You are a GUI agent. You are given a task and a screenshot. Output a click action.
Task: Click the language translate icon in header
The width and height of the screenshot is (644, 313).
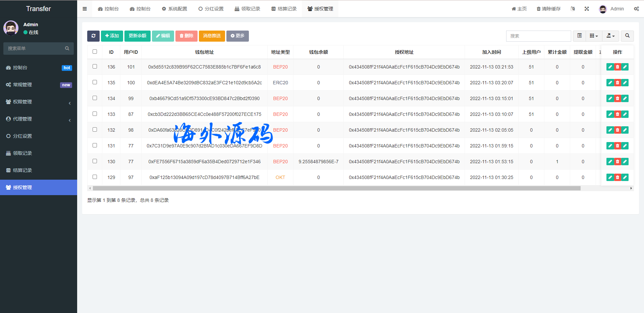pyautogui.click(x=573, y=9)
